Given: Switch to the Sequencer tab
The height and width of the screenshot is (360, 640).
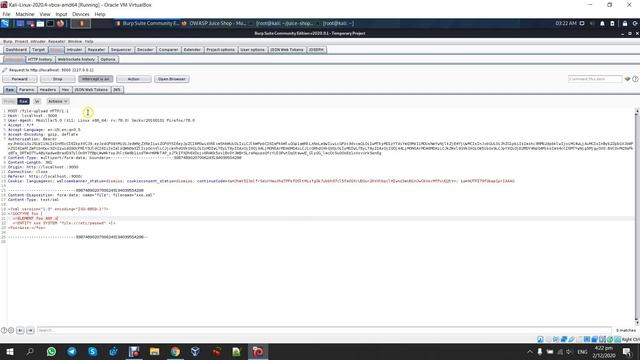Looking at the screenshot, I should click(x=121, y=50).
